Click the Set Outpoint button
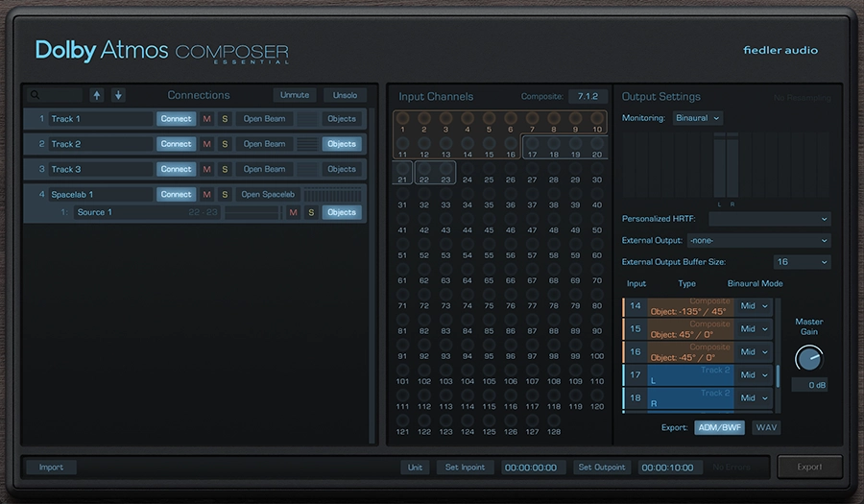This screenshot has height=504, width=864. [602, 468]
